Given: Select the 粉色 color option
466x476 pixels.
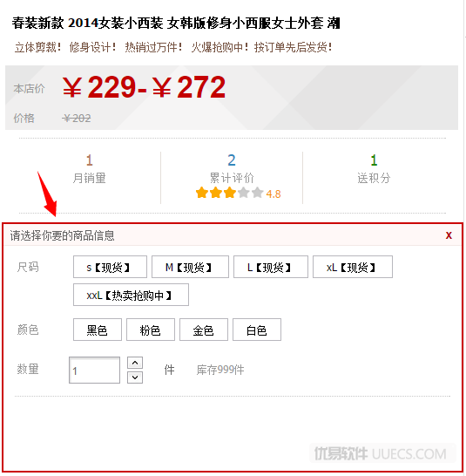Looking at the screenshot, I should [x=151, y=330].
